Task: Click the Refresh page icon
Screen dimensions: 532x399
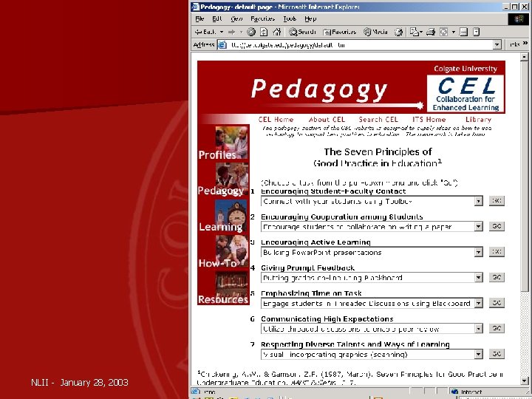Action: 264,32
